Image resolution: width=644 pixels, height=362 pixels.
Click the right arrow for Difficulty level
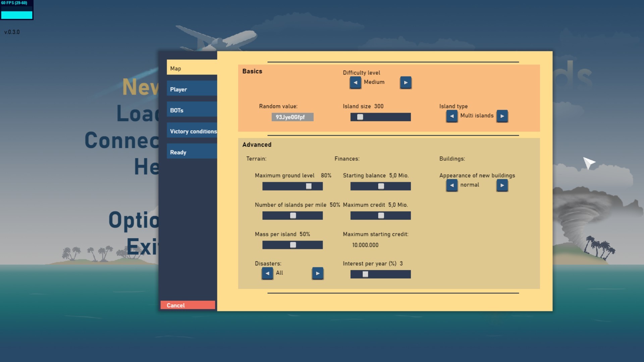coord(406,83)
